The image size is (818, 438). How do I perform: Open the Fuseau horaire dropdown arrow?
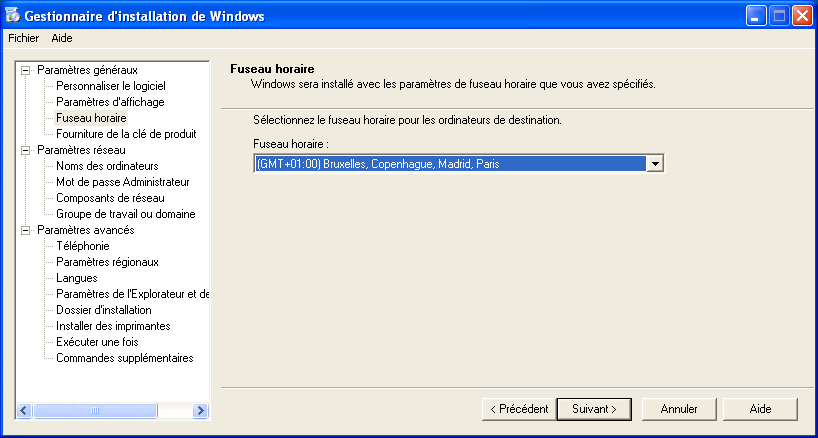pos(655,164)
